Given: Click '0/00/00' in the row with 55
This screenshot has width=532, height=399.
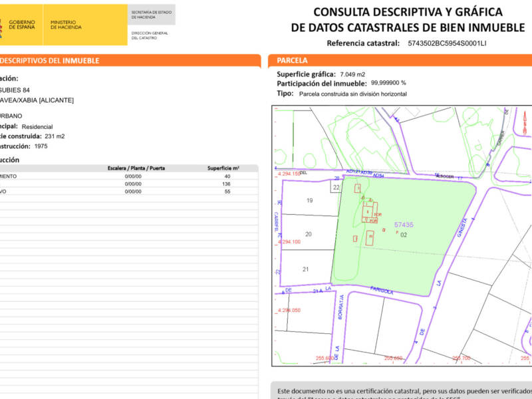Looking at the screenshot, I should (133, 192).
